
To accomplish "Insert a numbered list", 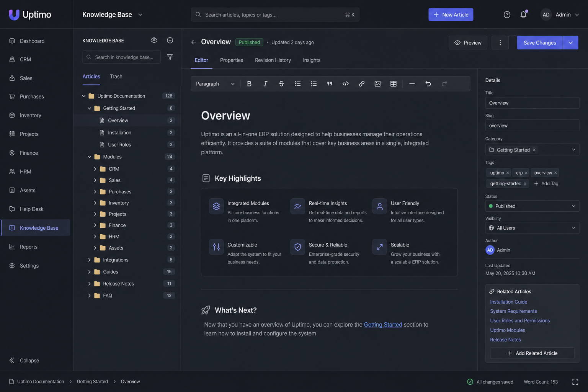I will click(x=314, y=84).
